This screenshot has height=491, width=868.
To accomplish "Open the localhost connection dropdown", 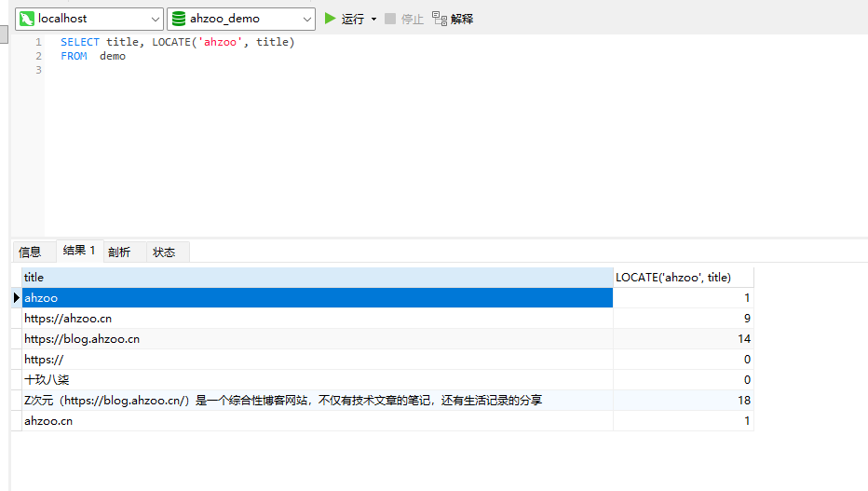I will [x=155, y=19].
